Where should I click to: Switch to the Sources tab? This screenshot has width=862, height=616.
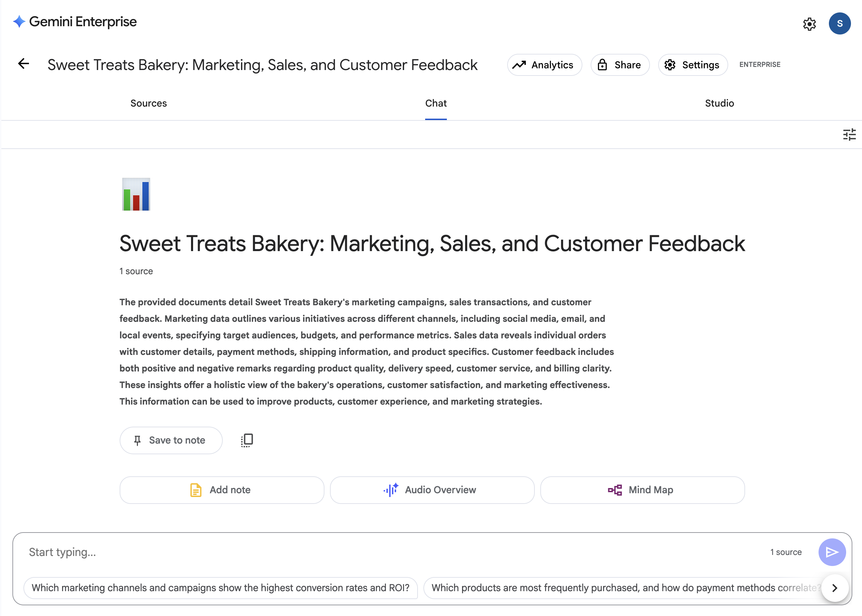click(x=148, y=103)
